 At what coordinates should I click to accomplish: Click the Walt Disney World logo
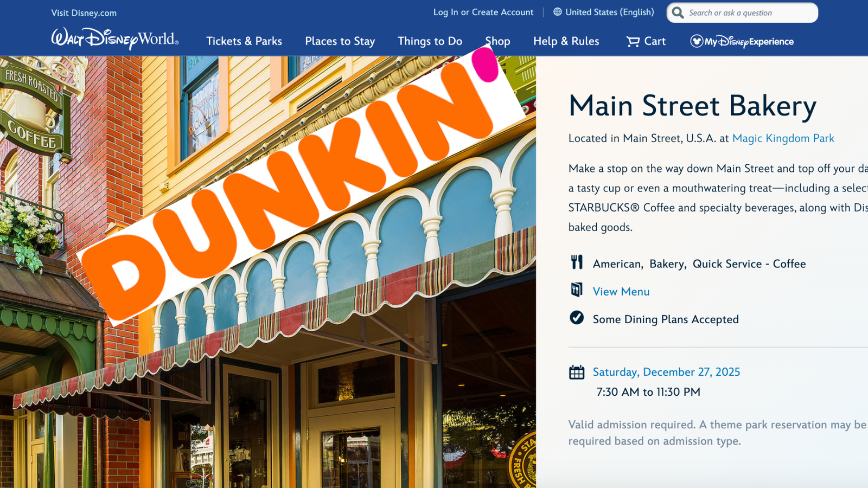115,39
